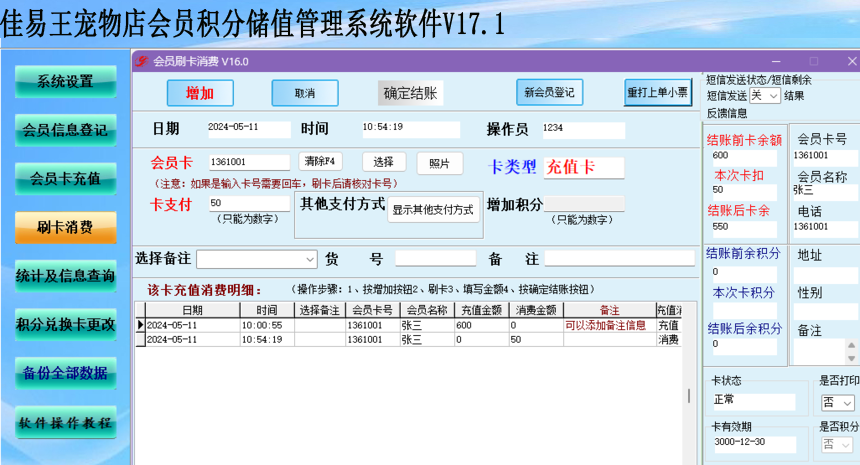
Task: Click the 会员卡 number input field
Action: (x=250, y=162)
